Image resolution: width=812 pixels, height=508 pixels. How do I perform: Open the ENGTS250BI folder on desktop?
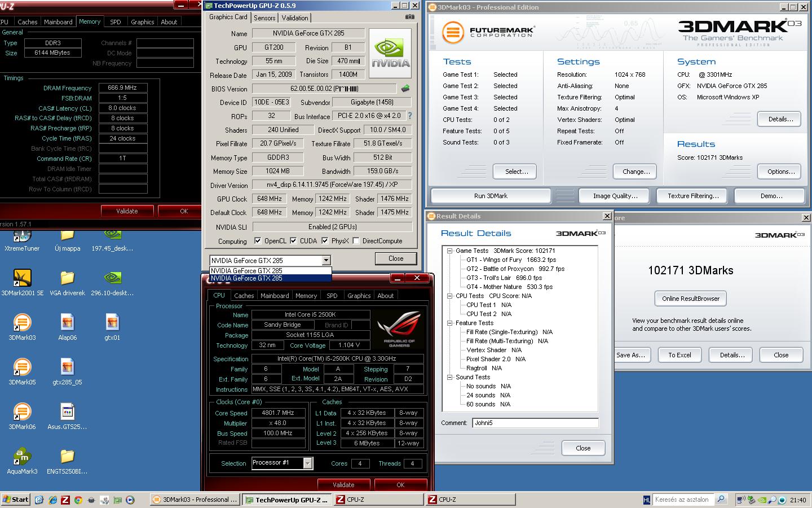[x=67, y=461]
